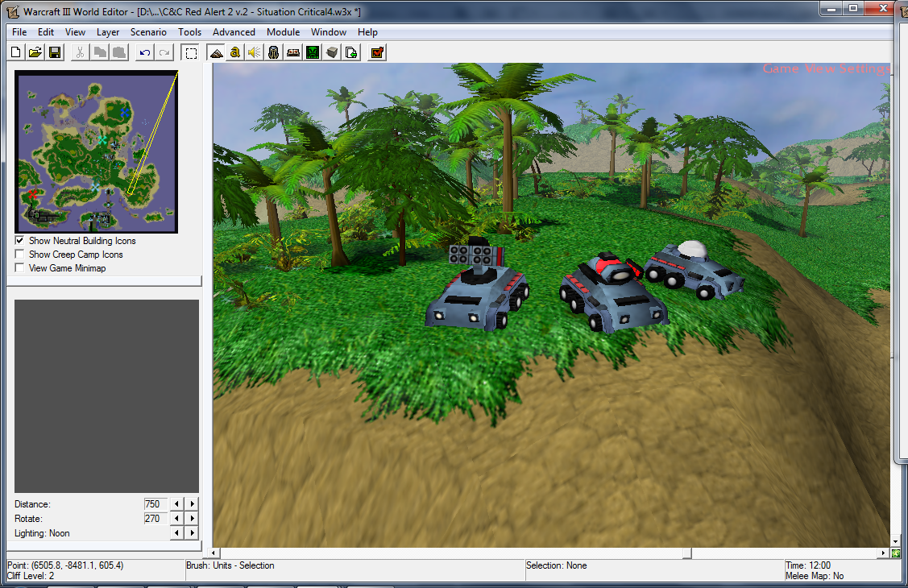The width and height of the screenshot is (908, 588).
Task: Open a map file with the folder icon
Action: click(35, 52)
